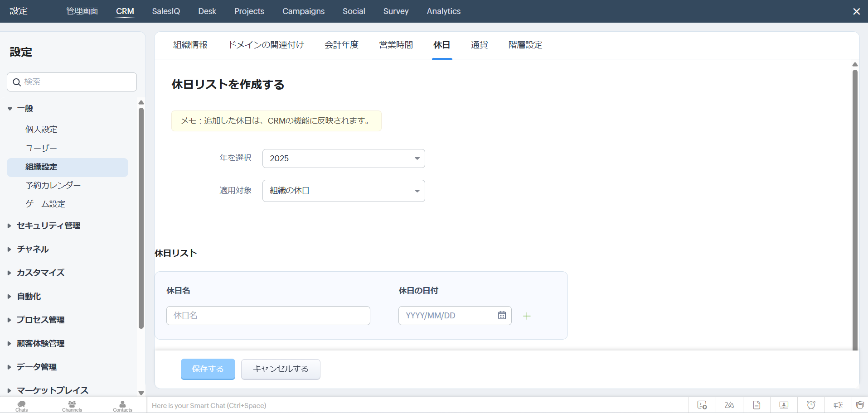This screenshot has height=413, width=868.
Task: Open the Channels icon in bottom bar
Action: tap(72, 405)
